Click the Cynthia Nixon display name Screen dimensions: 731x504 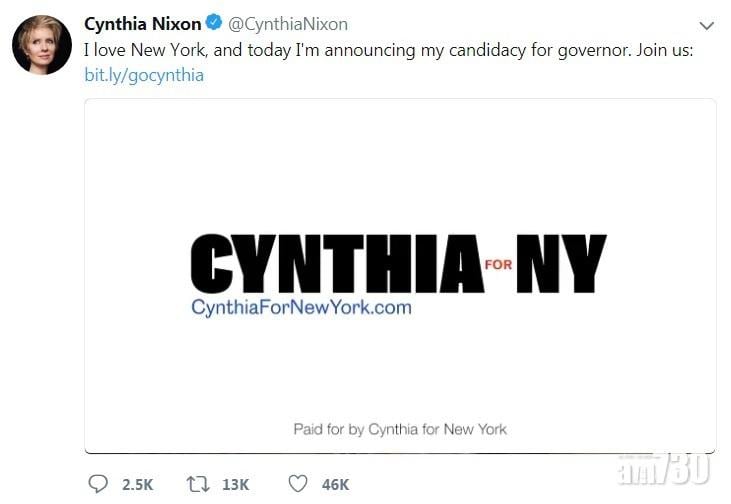(143, 24)
